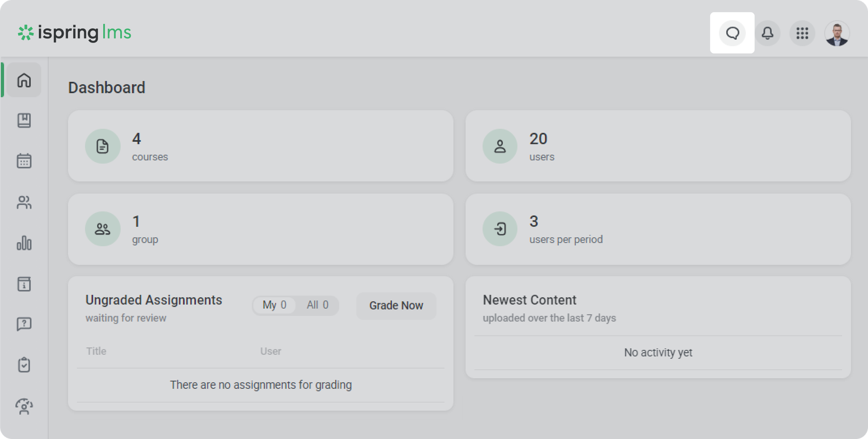This screenshot has height=439, width=868.
Task: Go to Home dashboard in sidebar
Action: tap(24, 80)
